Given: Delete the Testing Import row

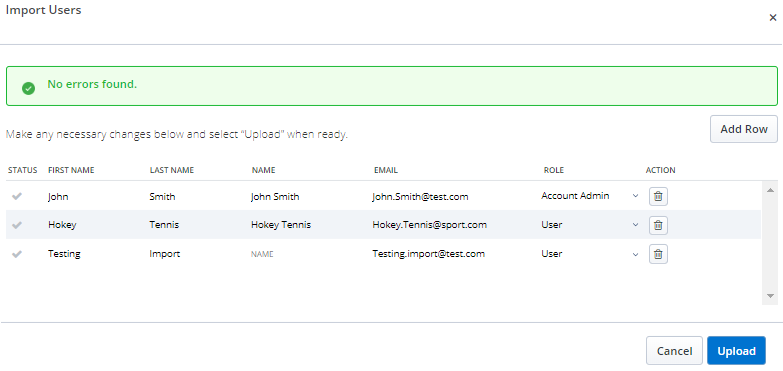Looking at the screenshot, I should [x=658, y=254].
